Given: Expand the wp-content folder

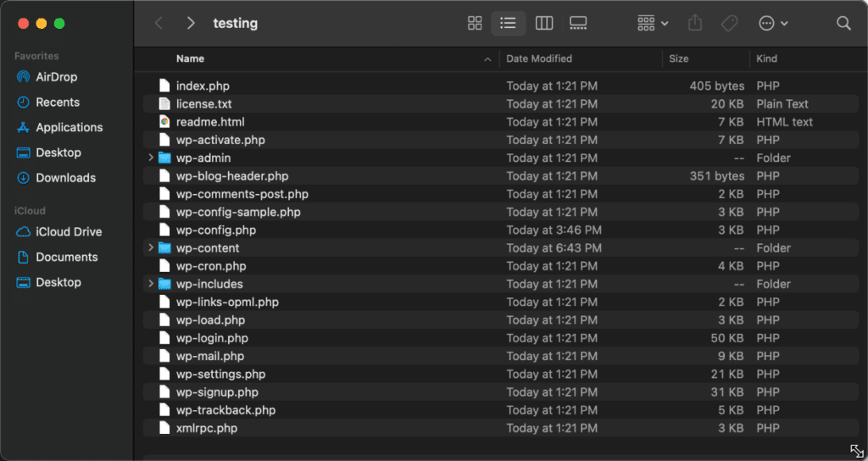Looking at the screenshot, I should (151, 248).
